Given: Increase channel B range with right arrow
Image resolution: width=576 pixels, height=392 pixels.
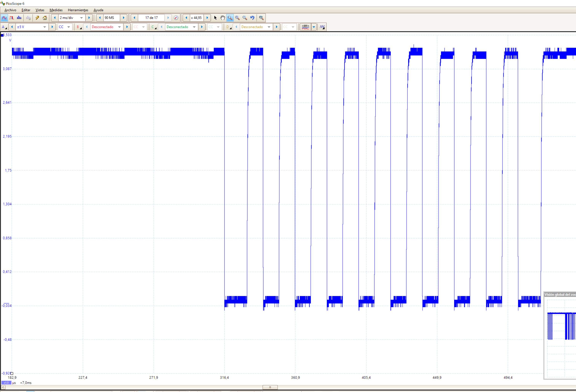Looking at the screenshot, I should point(127,27).
